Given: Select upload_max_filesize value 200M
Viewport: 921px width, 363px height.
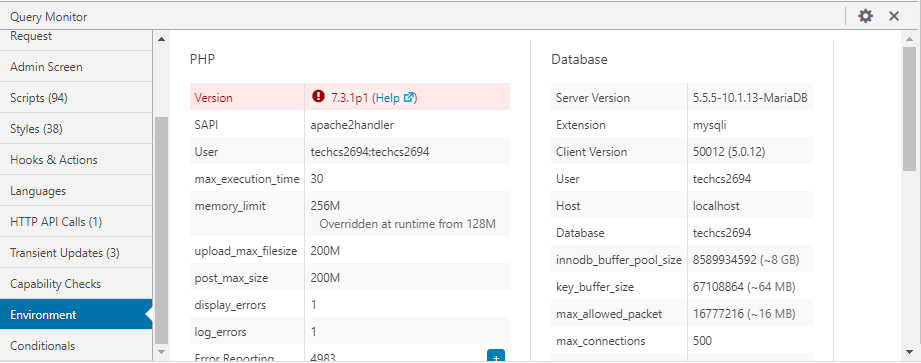Looking at the screenshot, I should coord(325,251).
